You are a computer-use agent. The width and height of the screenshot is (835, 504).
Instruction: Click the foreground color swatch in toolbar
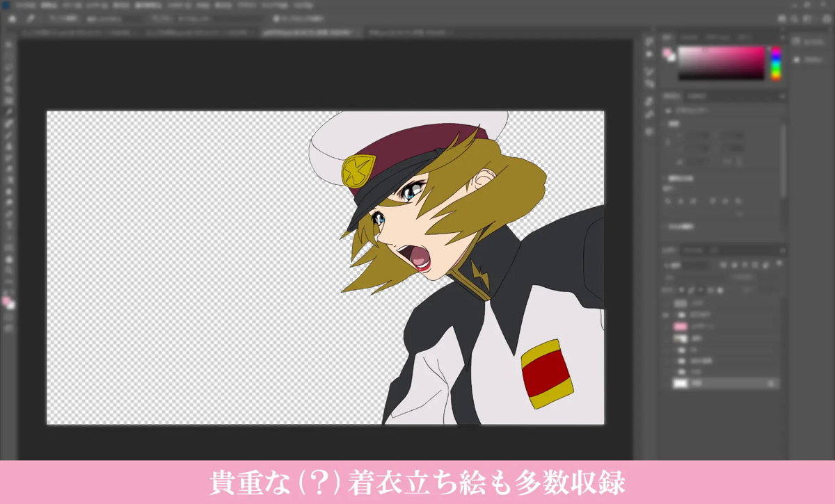coord(7,301)
